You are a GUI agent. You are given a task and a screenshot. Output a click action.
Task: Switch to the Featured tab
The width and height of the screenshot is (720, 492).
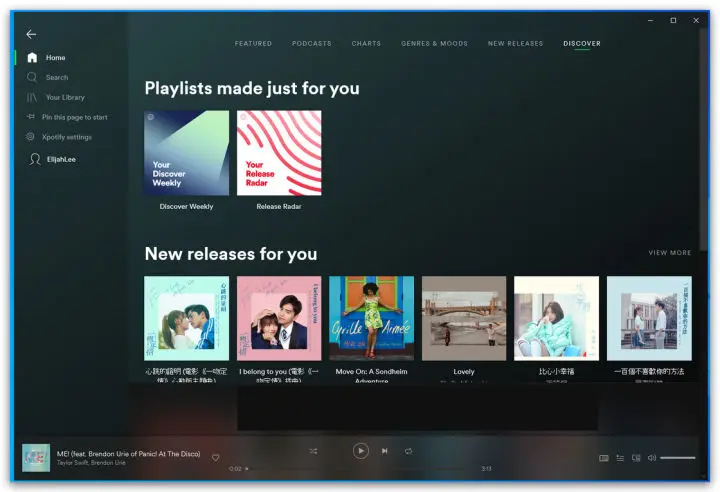(x=253, y=44)
